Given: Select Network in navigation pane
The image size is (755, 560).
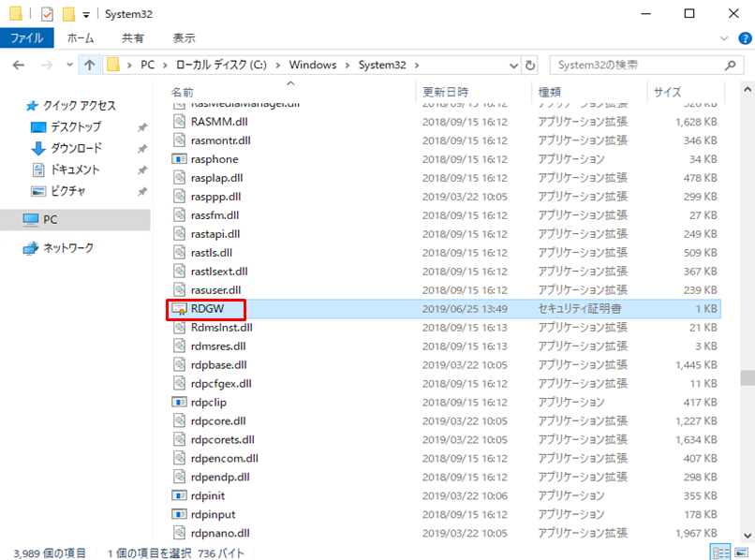Looking at the screenshot, I should 58,248.
